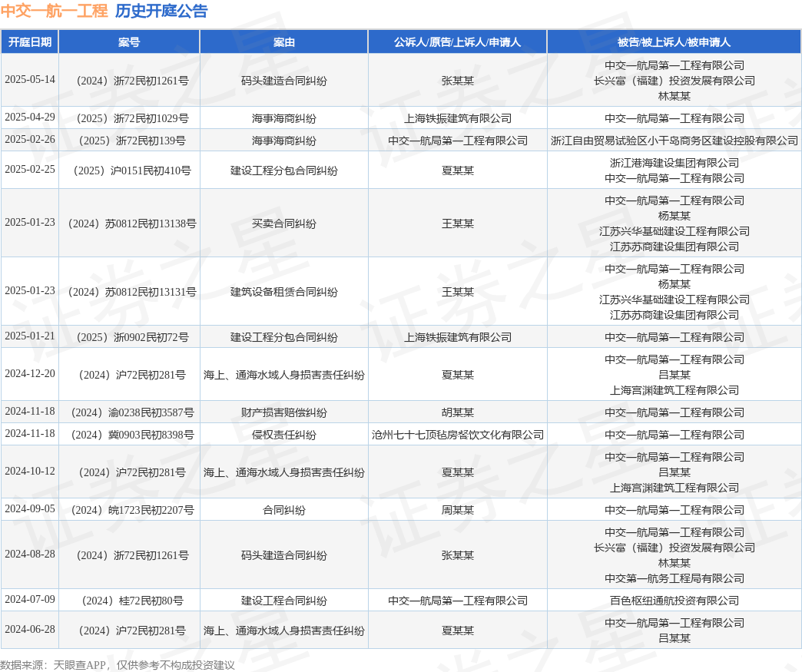Viewport: 802px width, 672px height.
Task: Click plaintiff 沧州七十七顶毡房餐饮文化有限公司
Action: (x=457, y=435)
